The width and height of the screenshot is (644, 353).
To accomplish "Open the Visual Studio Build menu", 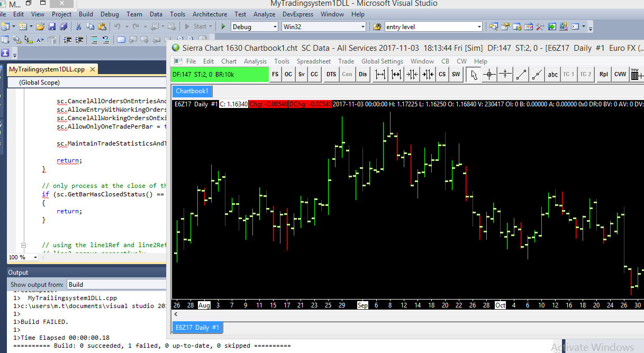I will click(86, 14).
